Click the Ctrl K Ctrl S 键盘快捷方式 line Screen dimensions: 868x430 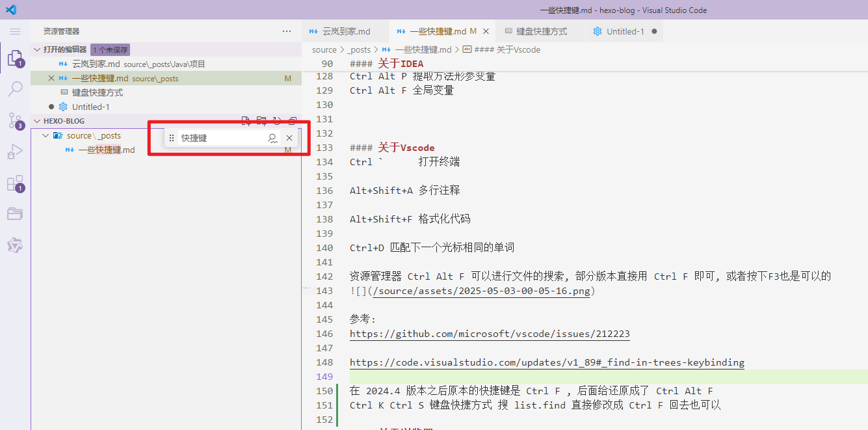tap(535, 405)
